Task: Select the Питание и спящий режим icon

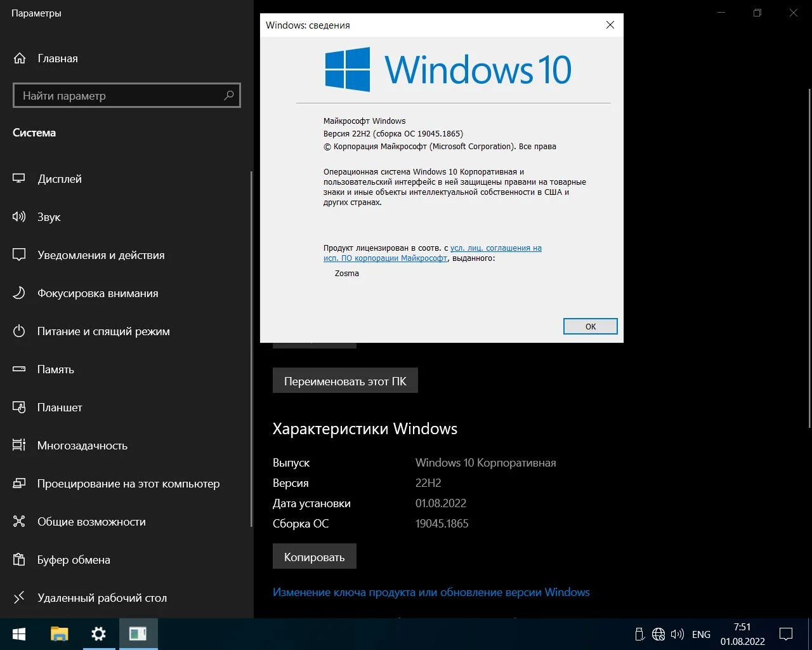Action: [19, 331]
